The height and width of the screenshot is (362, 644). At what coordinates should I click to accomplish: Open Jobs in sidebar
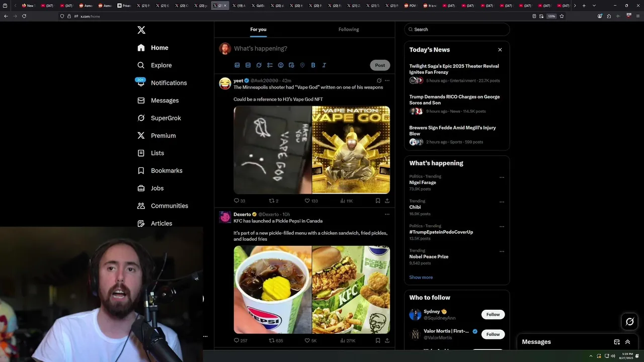pos(150,188)
